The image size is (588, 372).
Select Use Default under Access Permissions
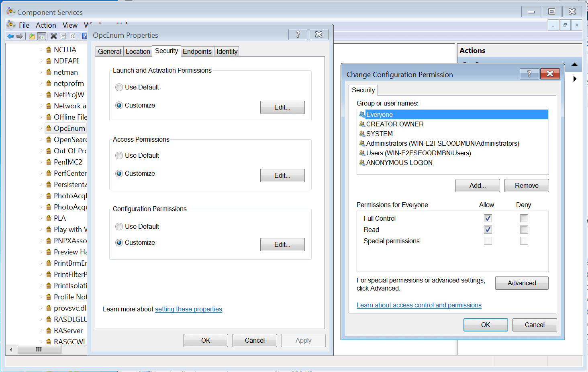[x=119, y=155]
